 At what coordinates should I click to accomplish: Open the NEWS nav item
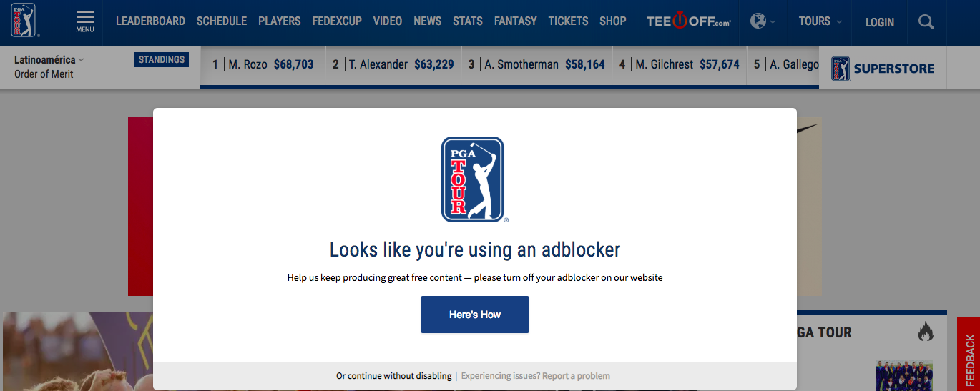click(x=428, y=21)
